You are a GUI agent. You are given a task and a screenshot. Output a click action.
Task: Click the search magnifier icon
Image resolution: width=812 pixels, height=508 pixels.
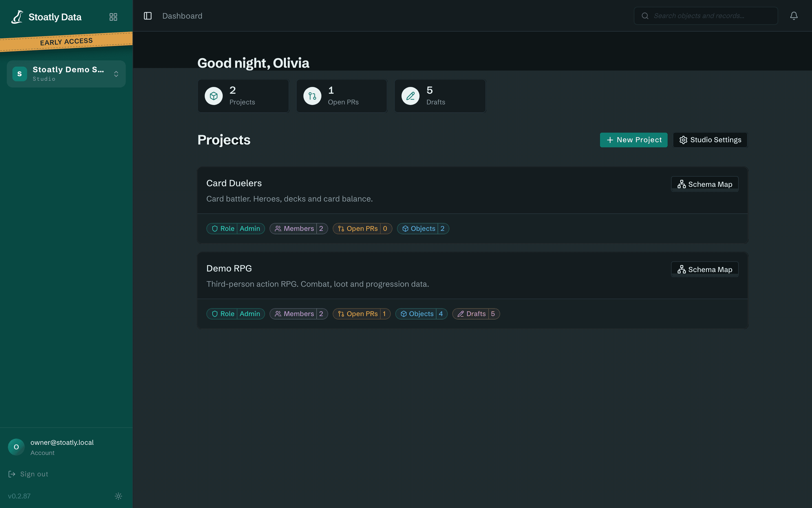(645, 16)
